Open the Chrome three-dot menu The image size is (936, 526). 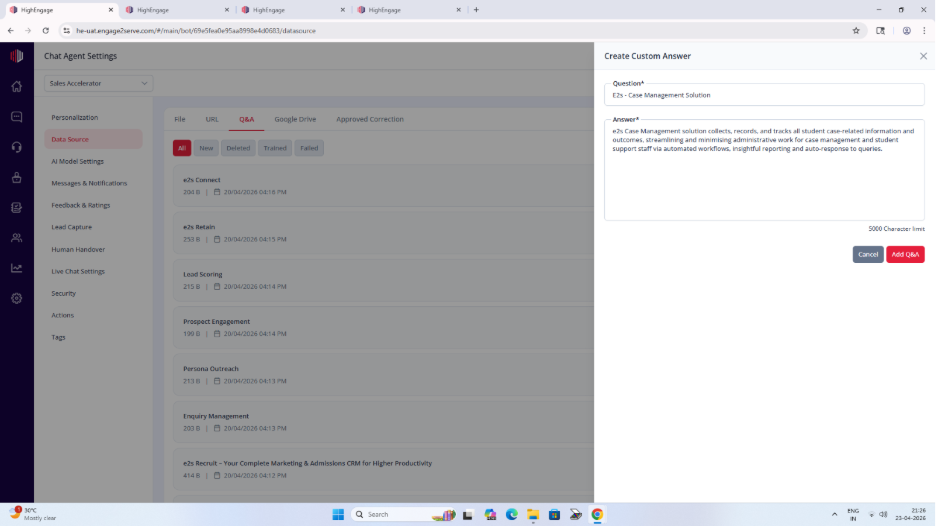click(924, 30)
